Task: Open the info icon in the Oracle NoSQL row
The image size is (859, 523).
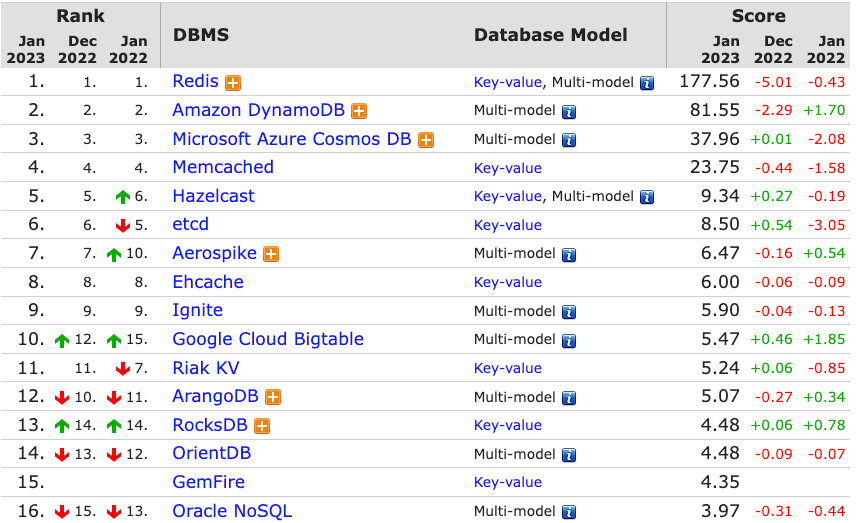Action: tap(569, 512)
